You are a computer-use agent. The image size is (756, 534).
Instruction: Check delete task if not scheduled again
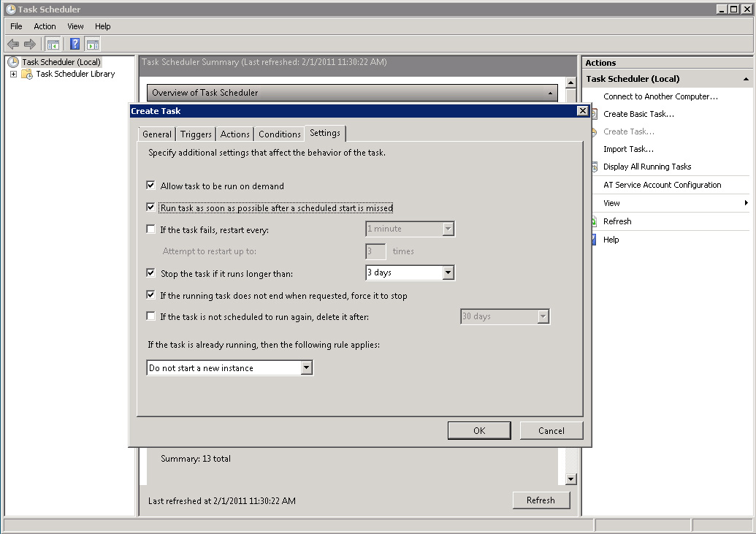click(151, 316)
